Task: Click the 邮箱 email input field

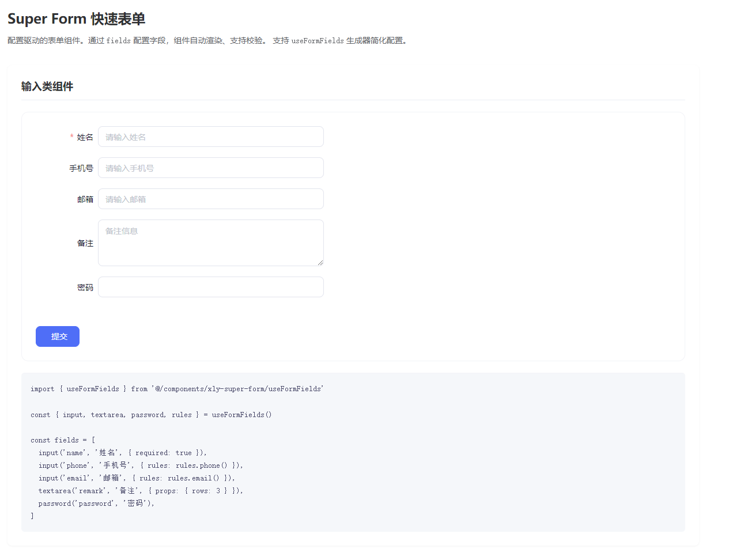Action: coord(211,199)
